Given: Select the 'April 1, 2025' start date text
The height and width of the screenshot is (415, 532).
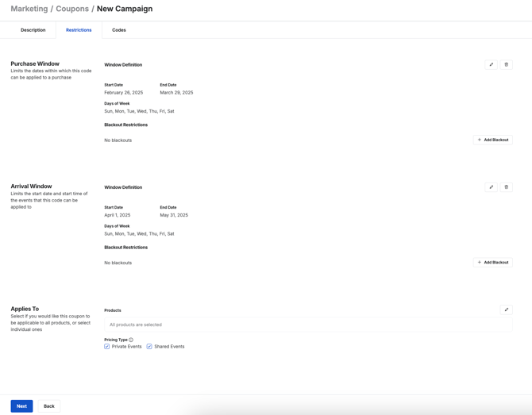Looking at the screenshot, I should (118, 215).
